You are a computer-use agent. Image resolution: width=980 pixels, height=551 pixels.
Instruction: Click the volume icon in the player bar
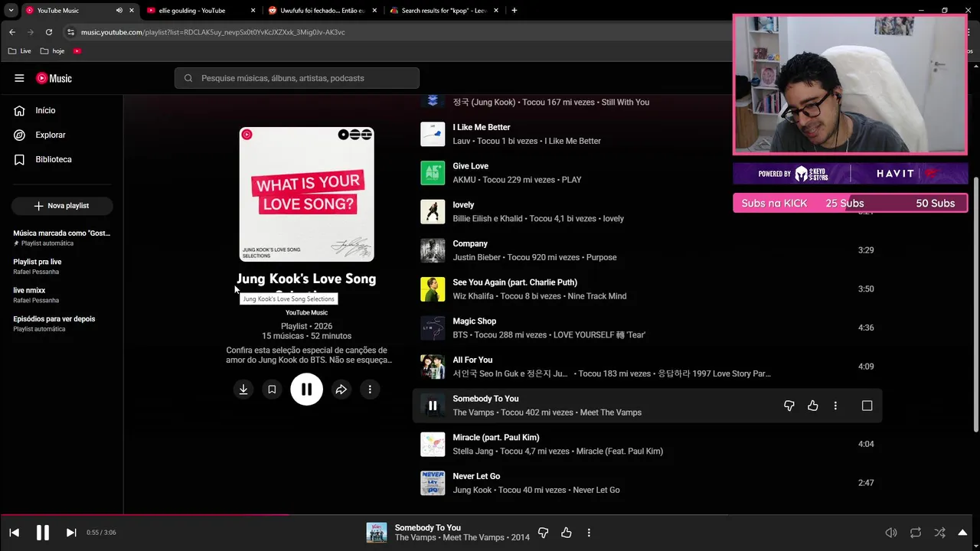[x=891, y=533]
